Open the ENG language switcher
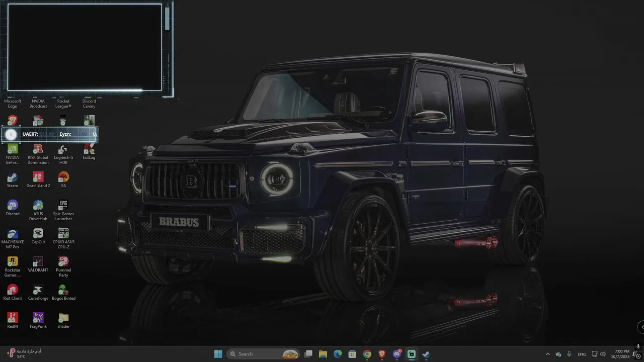Viewport: 644px width, 362px height. pos(582,354)
